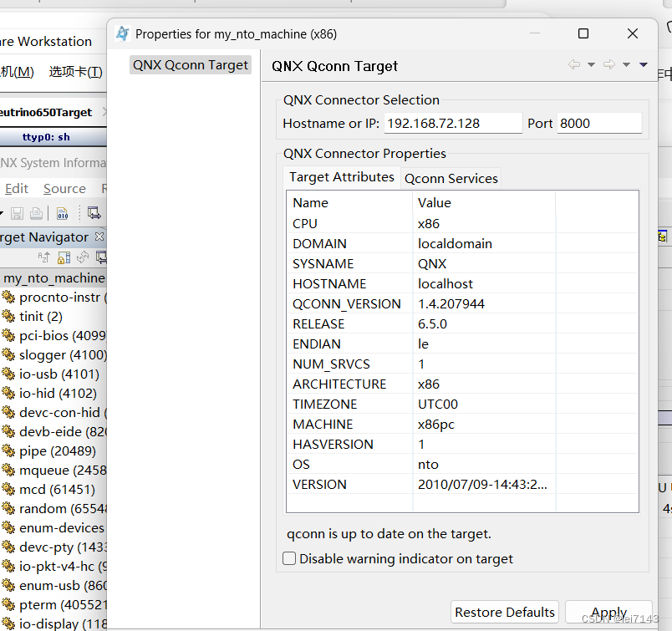Close the Target Navigator view
Image resolution: width=672 pixels, height=631 pixels.
[99, 237]
